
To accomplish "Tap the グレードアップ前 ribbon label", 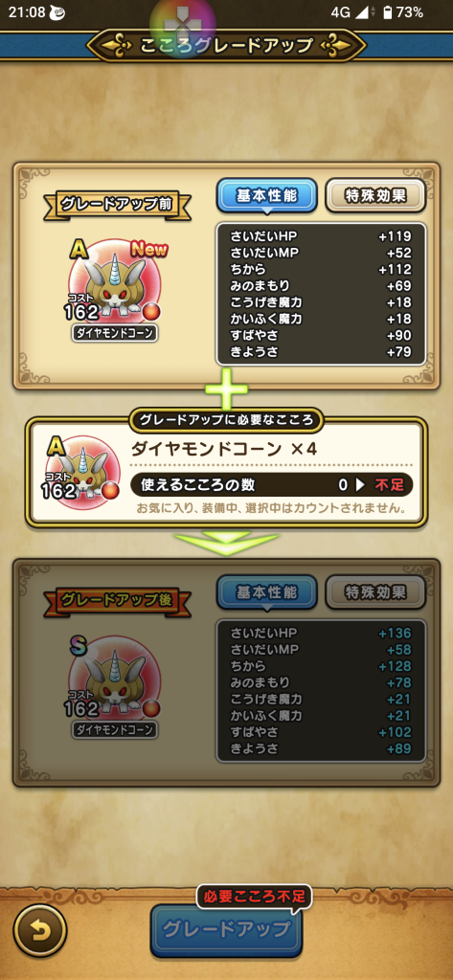I will tap(117, 204).
